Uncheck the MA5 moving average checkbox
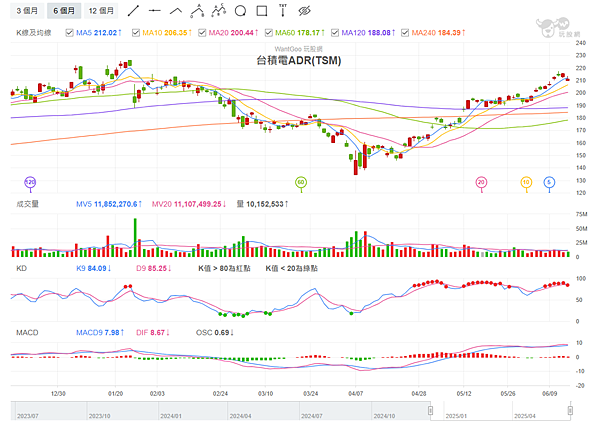The width and height of the screenshot is (600, 431). coord(69,33)
